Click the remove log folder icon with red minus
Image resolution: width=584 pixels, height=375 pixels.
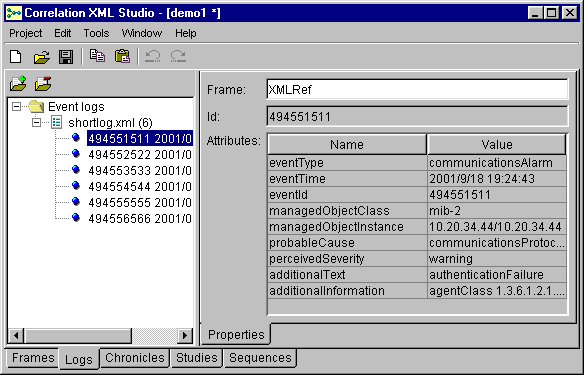(x=43, y=83)
